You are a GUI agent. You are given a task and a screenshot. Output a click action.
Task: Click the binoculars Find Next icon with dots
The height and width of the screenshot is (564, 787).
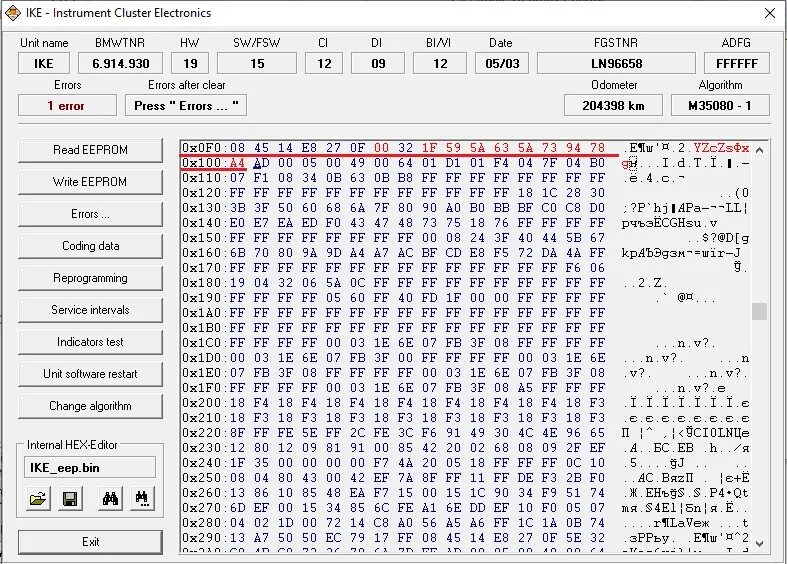[x=142, y=498]
